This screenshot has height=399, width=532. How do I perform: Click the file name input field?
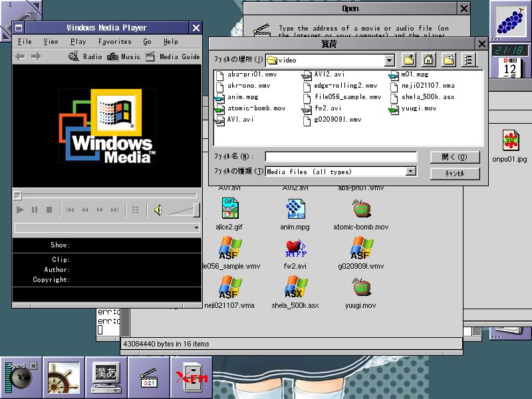point(341,156)
